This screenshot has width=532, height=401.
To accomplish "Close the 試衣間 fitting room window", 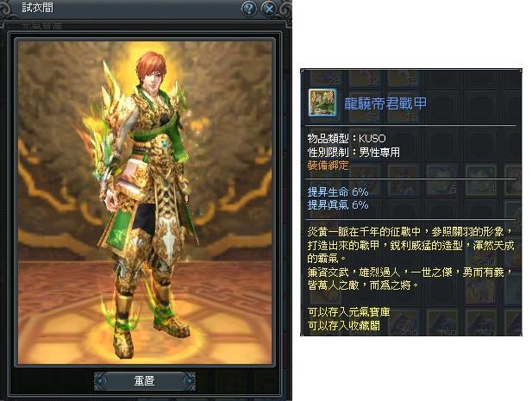I will point(269,8).
